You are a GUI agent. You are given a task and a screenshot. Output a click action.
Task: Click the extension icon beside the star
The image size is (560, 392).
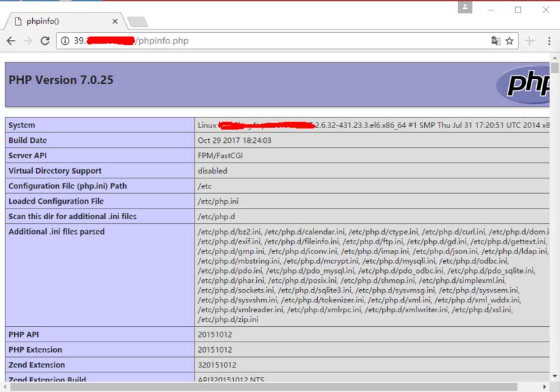click(x=530, y=41)
